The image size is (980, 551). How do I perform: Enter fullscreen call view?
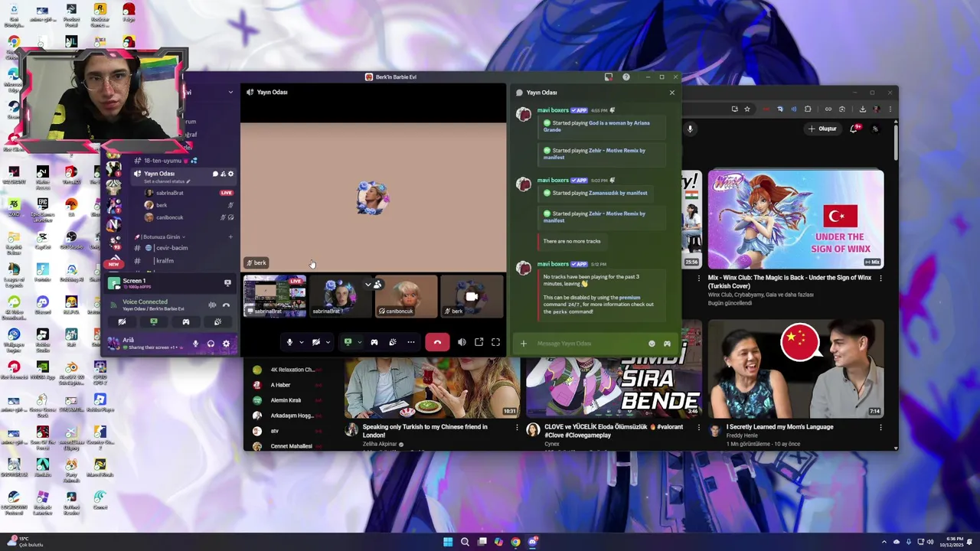496,342
